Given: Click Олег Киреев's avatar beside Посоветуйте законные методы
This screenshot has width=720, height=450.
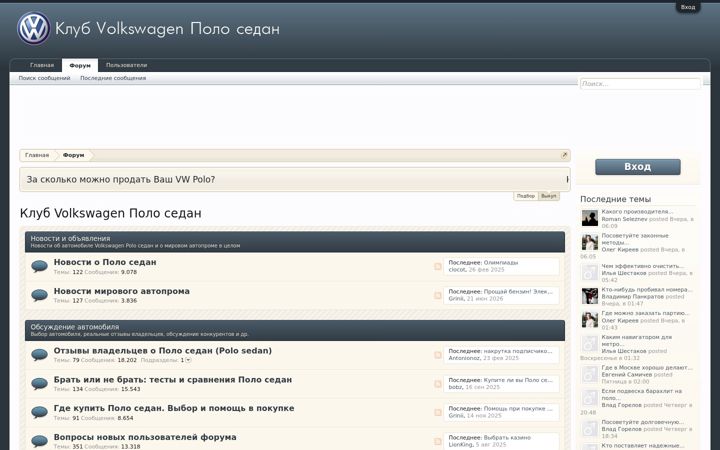Looking at the screenshot, I should 590,242.
